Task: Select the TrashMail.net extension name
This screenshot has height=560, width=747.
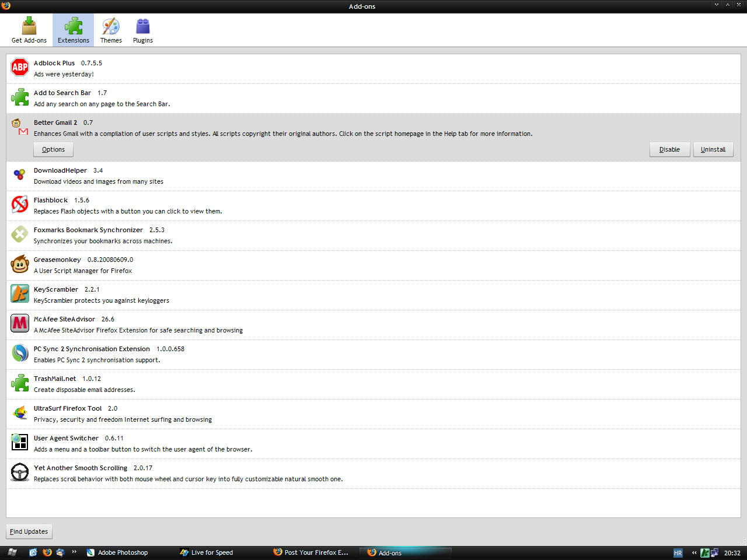Action: pos(55,379)
